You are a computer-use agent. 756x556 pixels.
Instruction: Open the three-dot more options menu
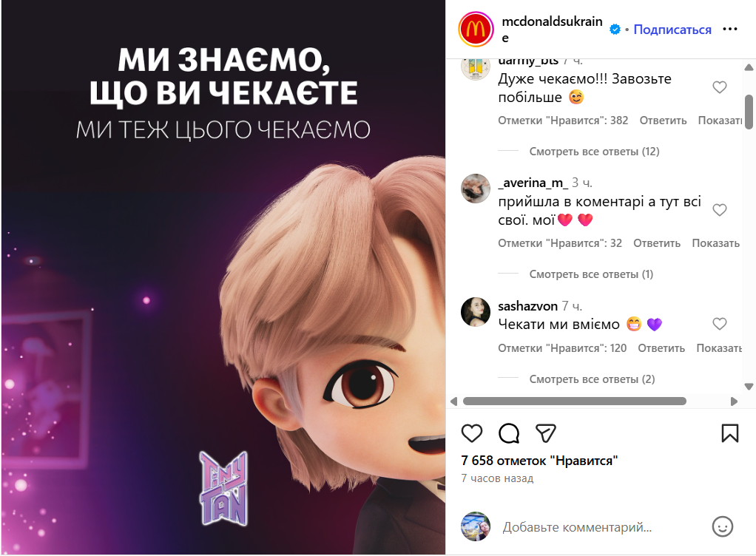pos(730,30)
